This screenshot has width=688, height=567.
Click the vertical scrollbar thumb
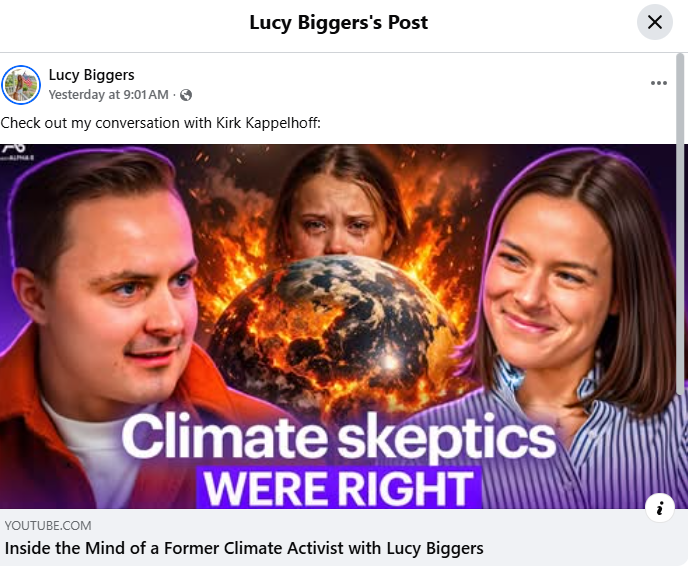click(681, 224)
